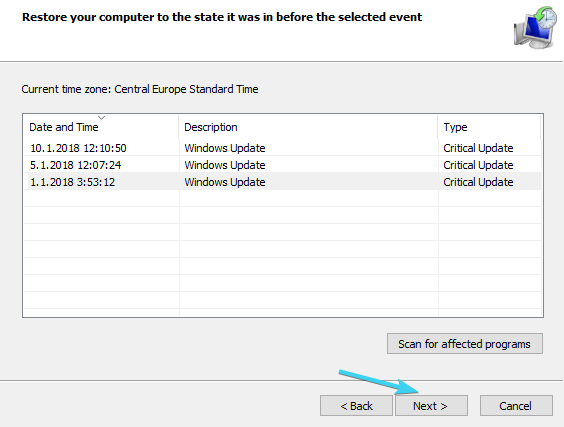Click Windows Update description in first row
The width and height of the screenshot is (564, 427).
(225, 148)
